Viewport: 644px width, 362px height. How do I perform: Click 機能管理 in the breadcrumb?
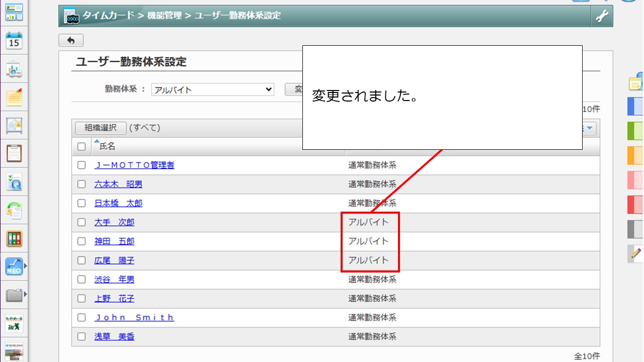pos(164,16)
